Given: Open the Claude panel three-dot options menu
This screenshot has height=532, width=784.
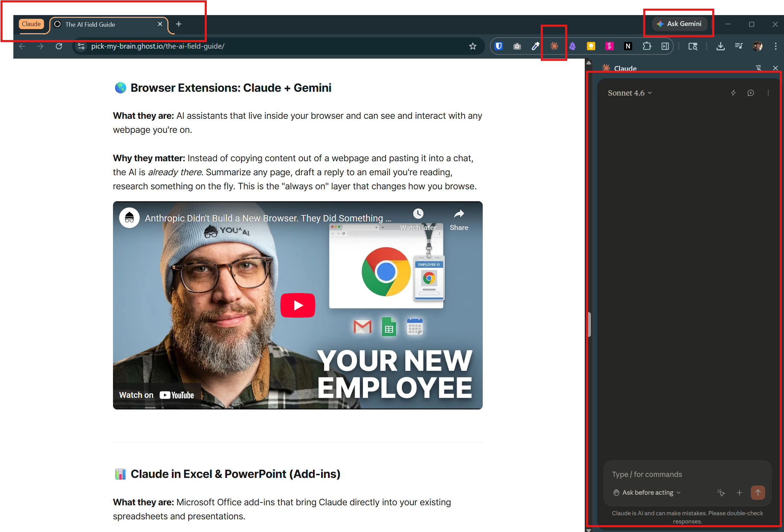Looking at the screenshot, I should click(768, 93).
